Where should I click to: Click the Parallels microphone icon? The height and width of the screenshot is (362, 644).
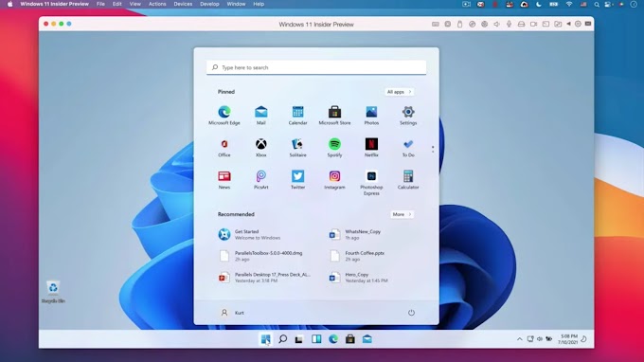(x=509, y=25)
